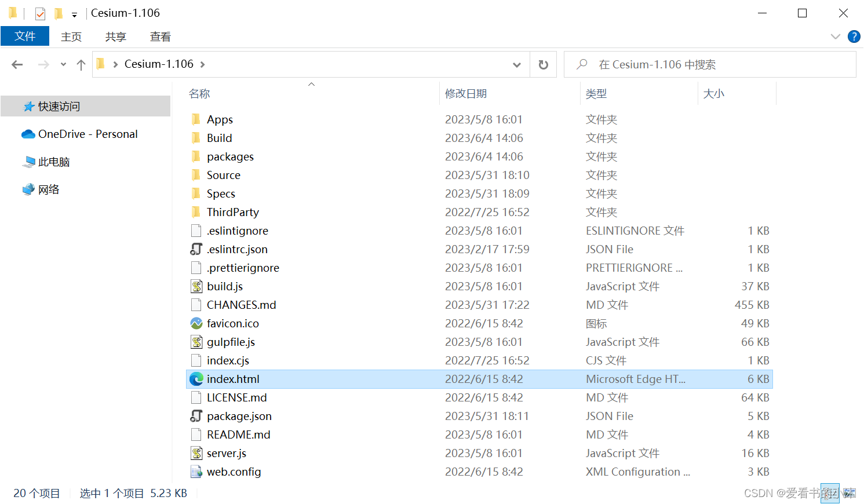The height and width of the screenshot is (504, 864).
Task: Click the Cesium-1.106 breadcrumb segment
Action: pos(159,64)
